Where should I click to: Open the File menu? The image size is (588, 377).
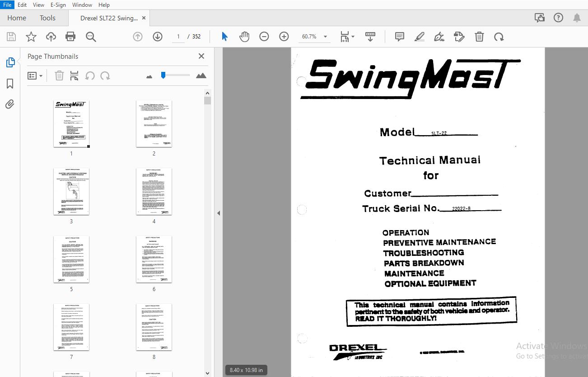(x=8, y=5)
